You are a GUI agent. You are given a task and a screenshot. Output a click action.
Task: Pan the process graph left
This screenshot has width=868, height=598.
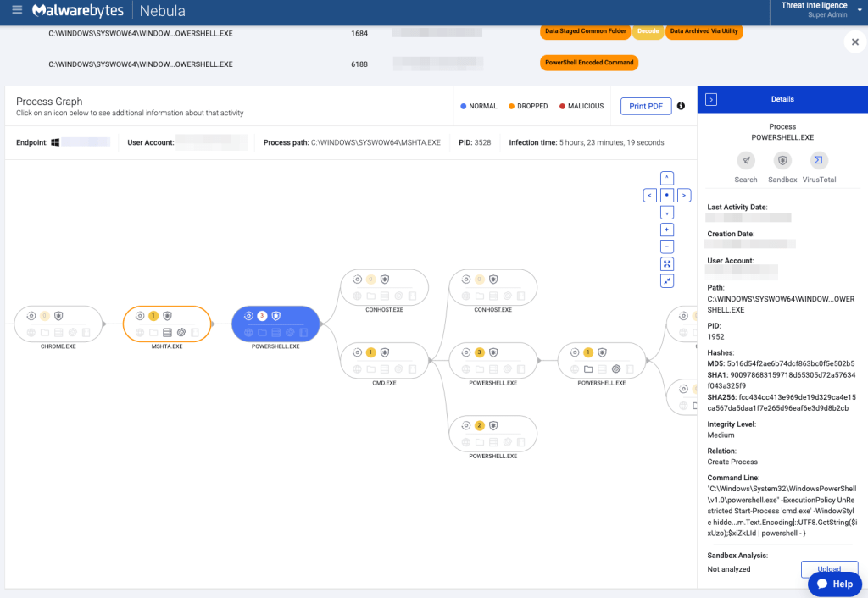pos(650,196)
